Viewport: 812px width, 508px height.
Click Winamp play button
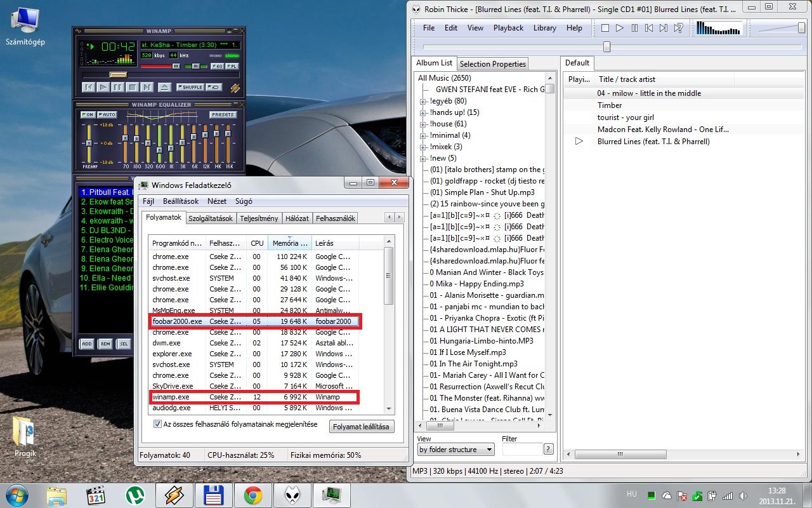point(103,87)
